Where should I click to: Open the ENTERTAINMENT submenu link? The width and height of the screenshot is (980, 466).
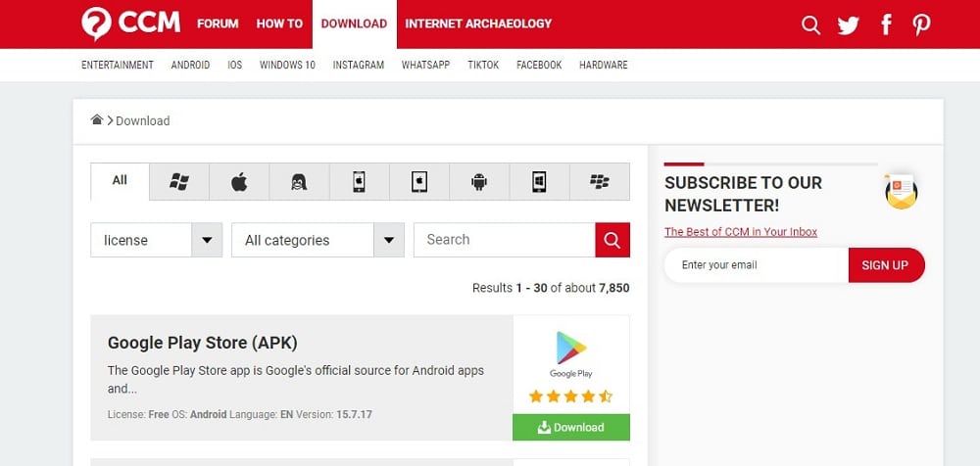tap(118, 65)
